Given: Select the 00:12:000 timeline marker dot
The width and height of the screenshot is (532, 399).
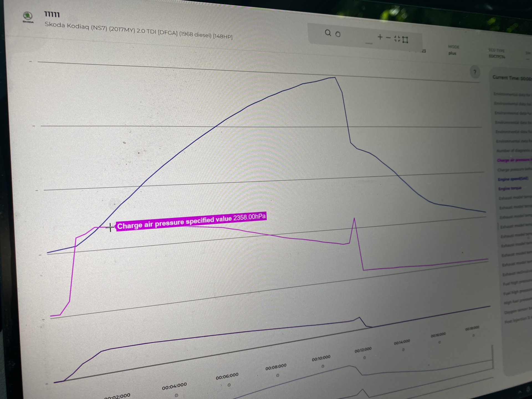Looking at the screenshot, I should [364, 358].
